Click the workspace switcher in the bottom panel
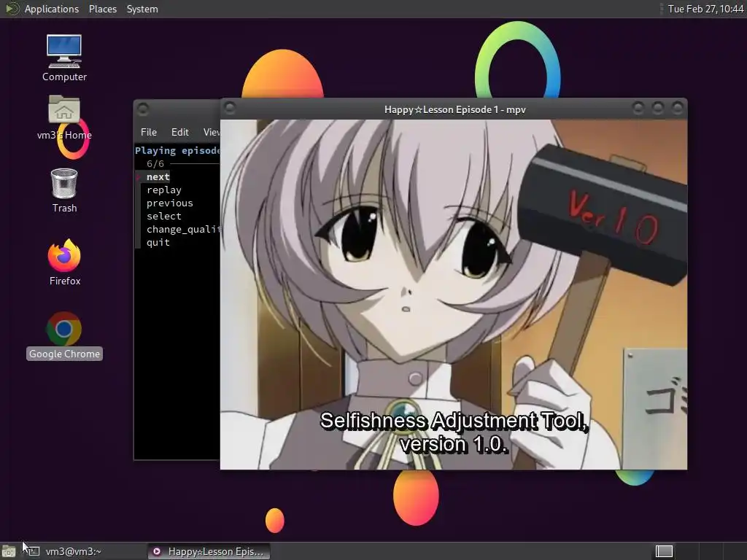The height and width of the screenshot is (560, 747). (664, 551)
